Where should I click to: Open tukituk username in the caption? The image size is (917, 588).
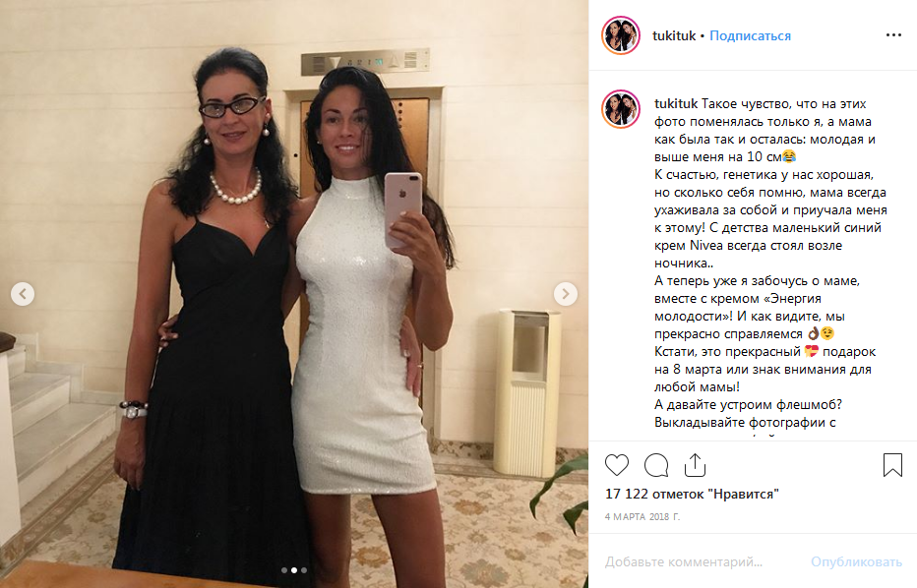pyautogui.click(x=676, y=103)
